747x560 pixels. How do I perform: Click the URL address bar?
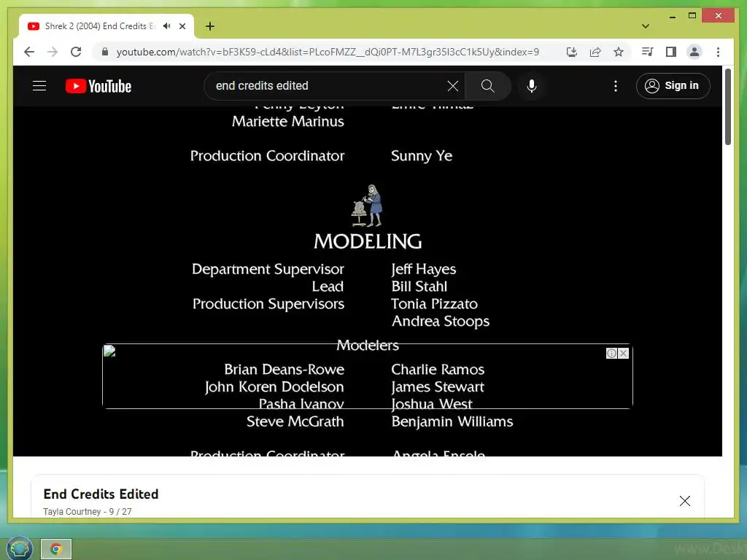328,52
